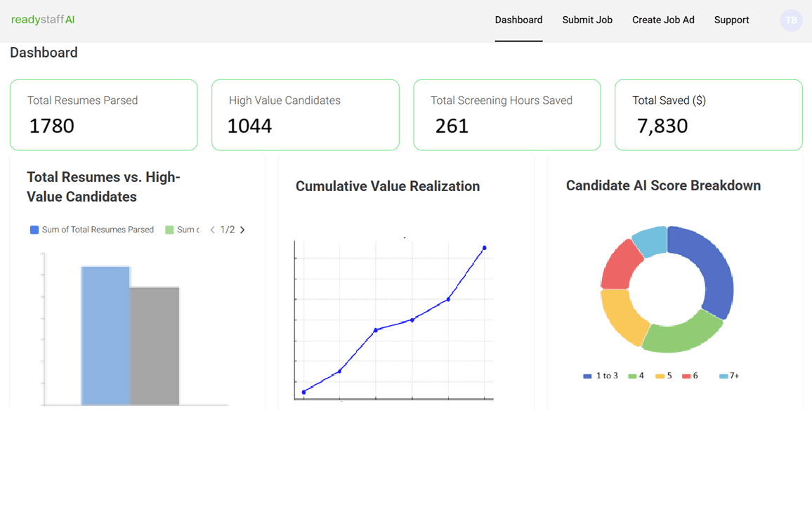Viewport: 812px width, 526px height.
Task: Toggle the green Sum legend item
Action: coord(183,230)
